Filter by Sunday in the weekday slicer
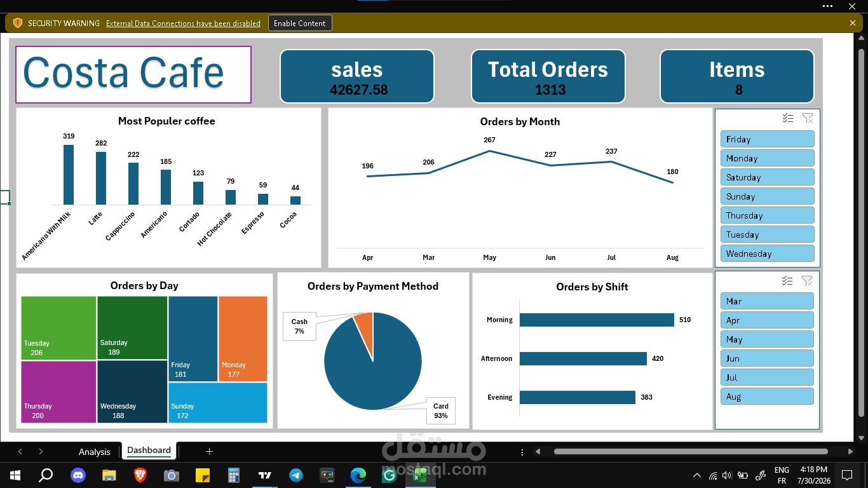The image size is (868, 488). tap(767, 196)
